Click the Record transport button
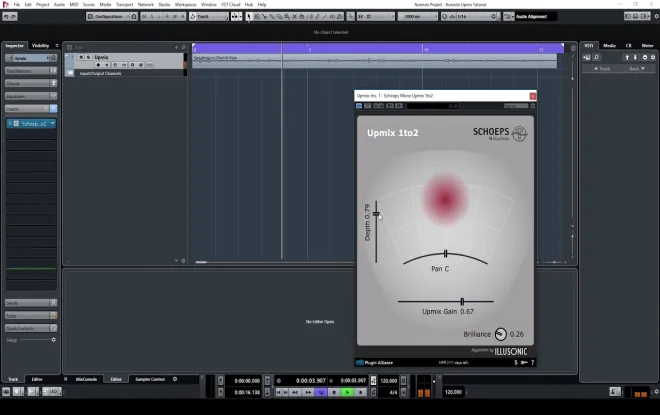660x415 pixels. [360, 392]
